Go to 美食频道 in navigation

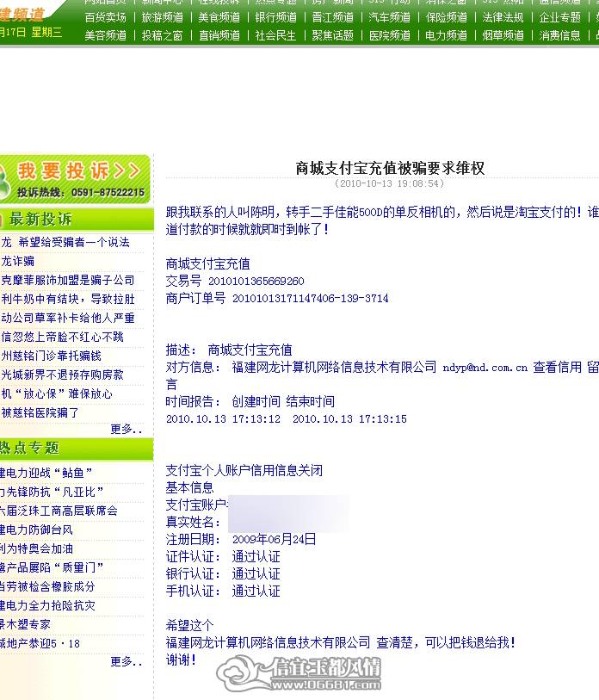219,17
